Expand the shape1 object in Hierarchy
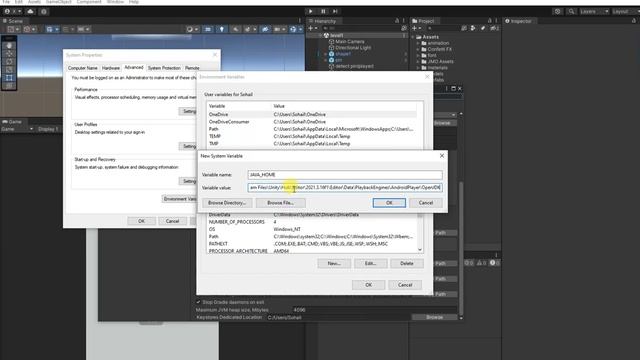Screen dimensions: 640x360 [325, 54]
